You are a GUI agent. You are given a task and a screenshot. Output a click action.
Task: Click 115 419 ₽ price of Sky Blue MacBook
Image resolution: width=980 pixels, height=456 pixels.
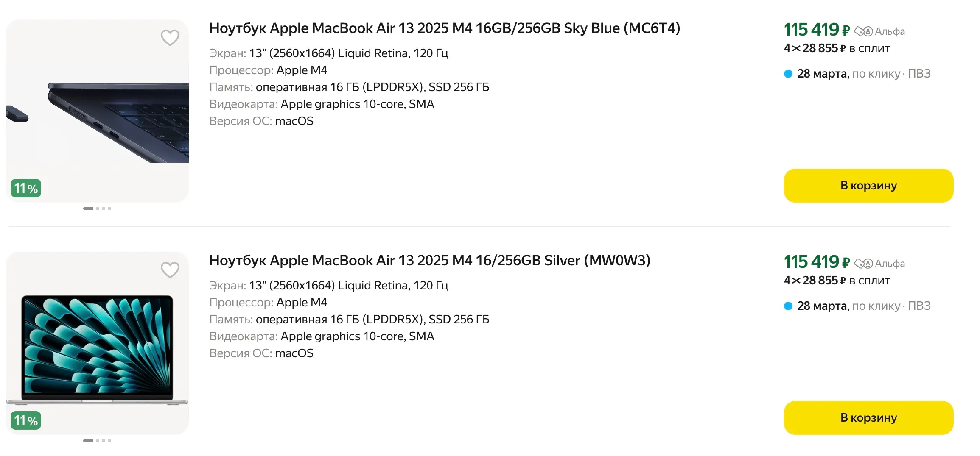pos(817,30)
